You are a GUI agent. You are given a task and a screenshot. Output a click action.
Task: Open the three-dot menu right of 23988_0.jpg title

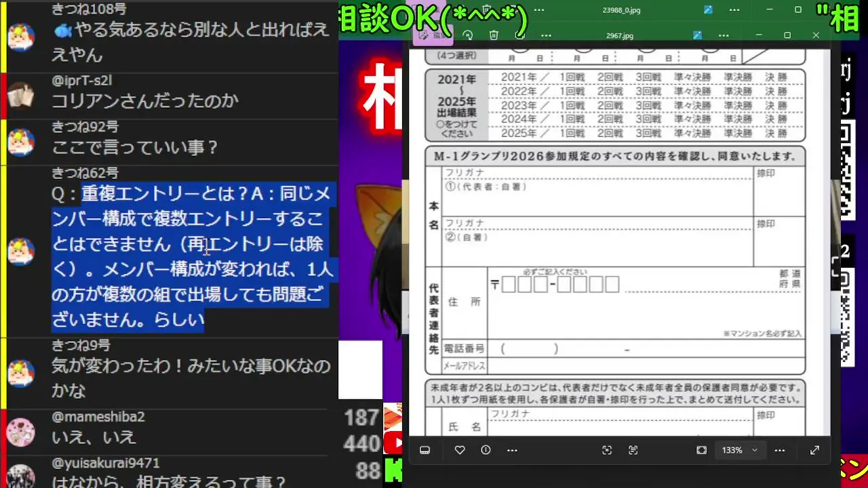click(x=734, y=10)
